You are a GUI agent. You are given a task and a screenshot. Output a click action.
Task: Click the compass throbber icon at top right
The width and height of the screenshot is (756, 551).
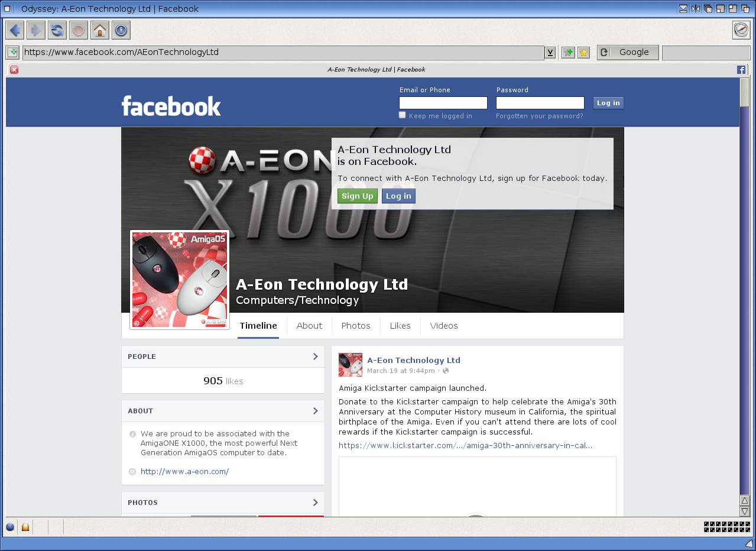pos(741,30)
